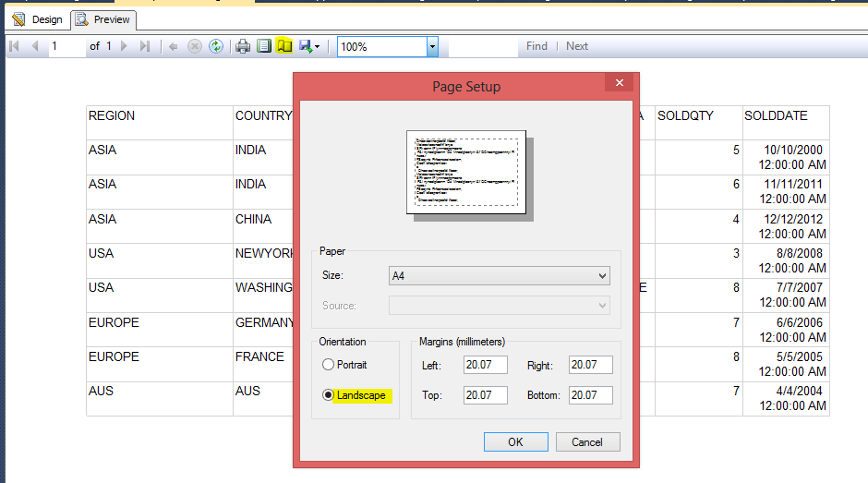Click the find text search field
The height and width of the screenshot is (483, 868).
point(483,47)
